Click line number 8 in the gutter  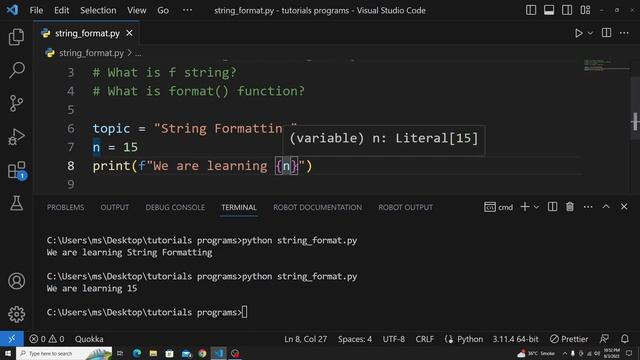pyautogui.click(x=71, y=166)
